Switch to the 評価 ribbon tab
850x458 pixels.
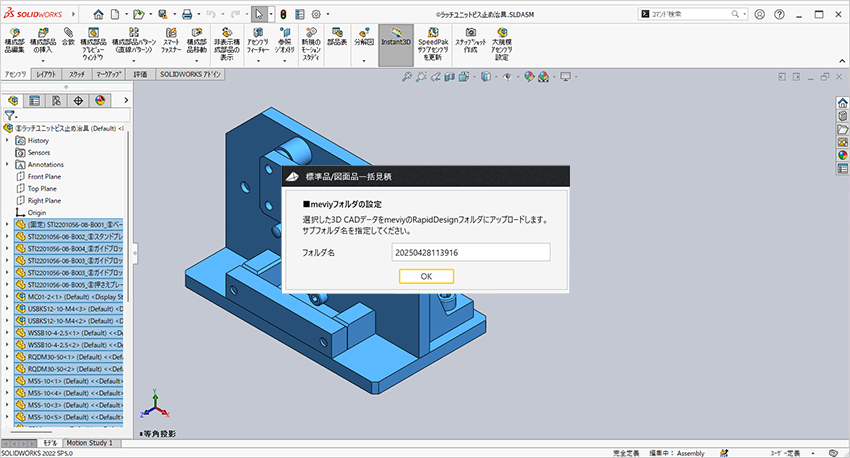(x=140, y=74)
